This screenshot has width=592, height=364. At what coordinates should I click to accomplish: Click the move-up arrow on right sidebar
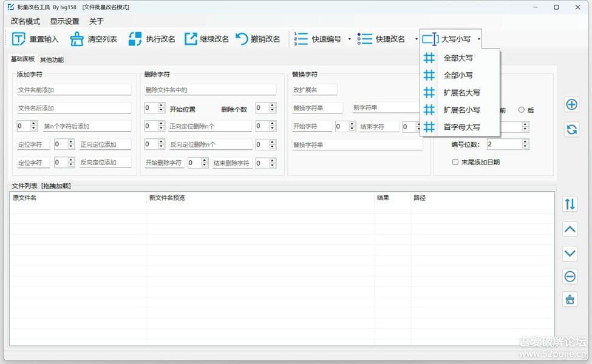570,229
